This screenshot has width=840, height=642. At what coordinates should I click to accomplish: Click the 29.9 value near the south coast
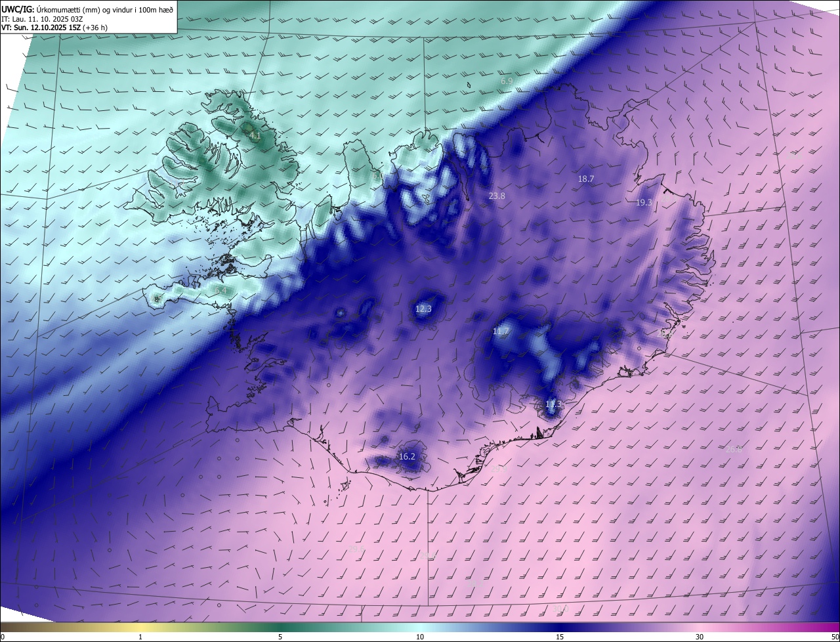click(x=499, y=469)
